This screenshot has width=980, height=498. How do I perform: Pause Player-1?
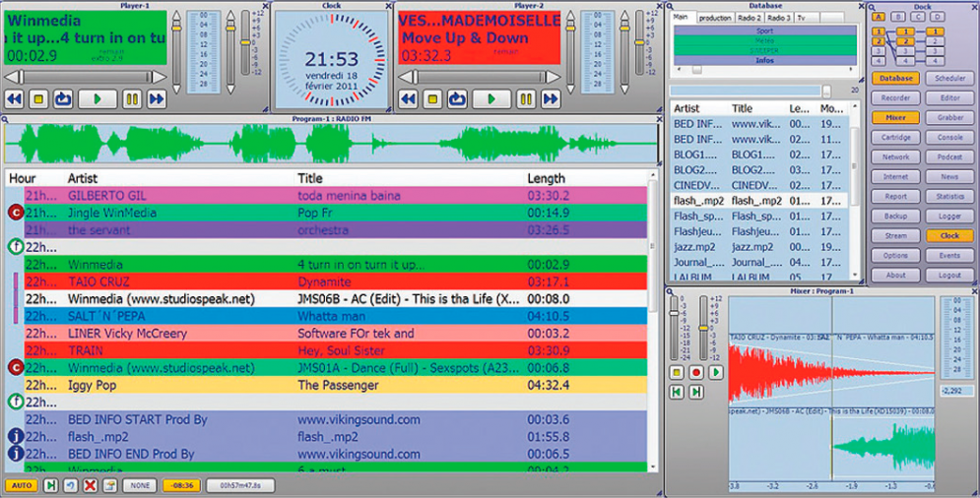132,98
